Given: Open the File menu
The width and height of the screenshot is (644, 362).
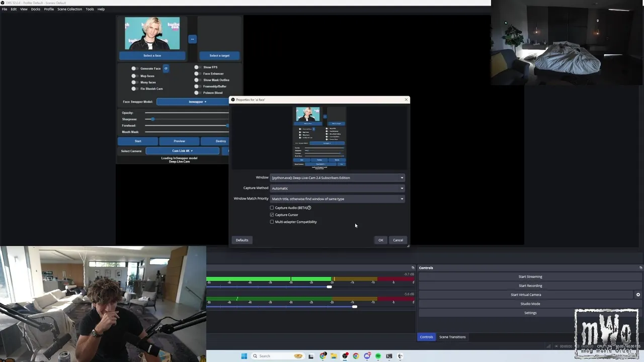Looking at the screenshot, I should pos(5,9).
